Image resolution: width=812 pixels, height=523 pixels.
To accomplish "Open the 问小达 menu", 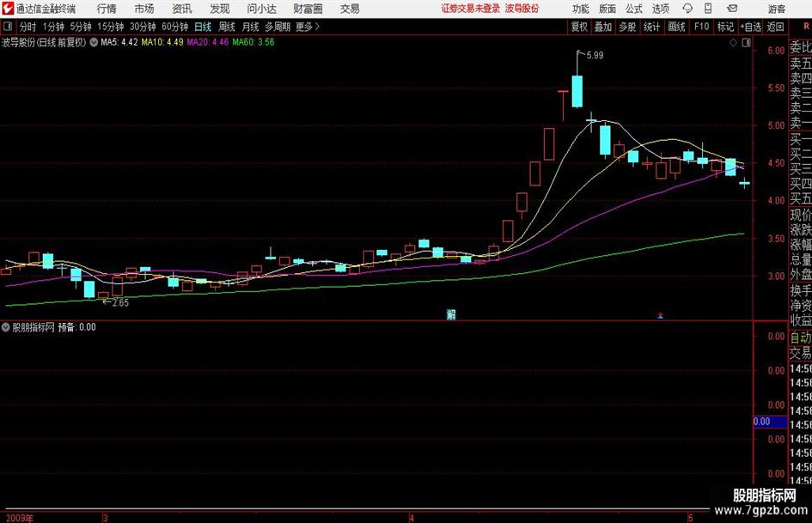I will [261, 9].
